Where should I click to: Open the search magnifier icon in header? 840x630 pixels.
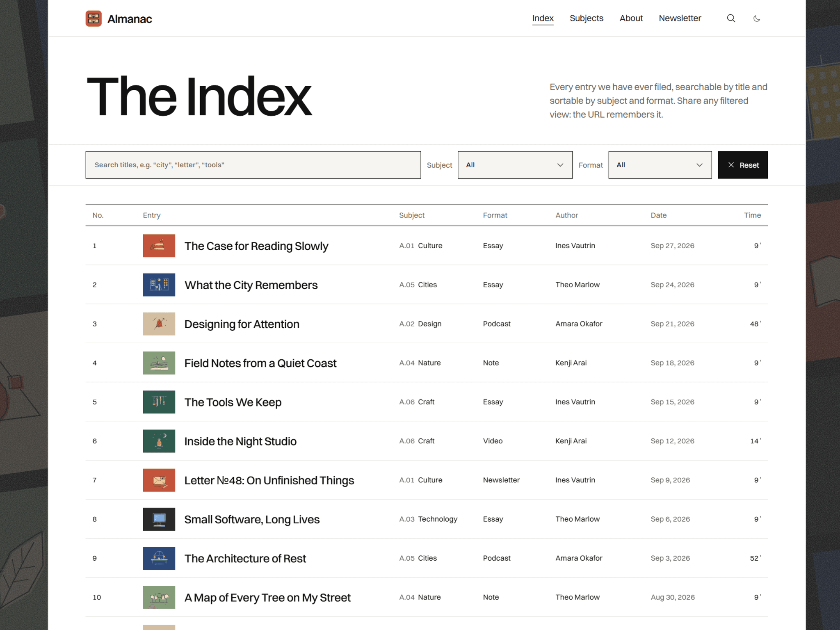pyautogui.click(x=731, y=18)
